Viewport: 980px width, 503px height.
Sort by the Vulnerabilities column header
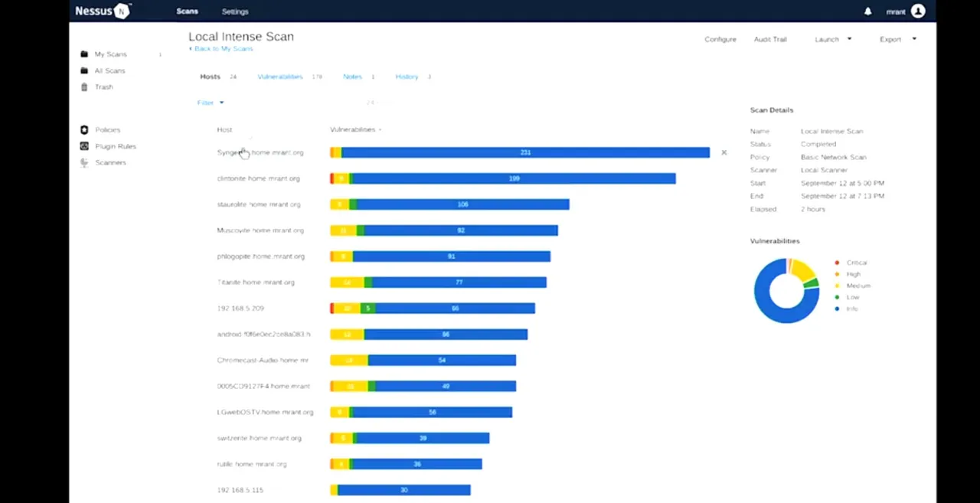click(355, 129)
